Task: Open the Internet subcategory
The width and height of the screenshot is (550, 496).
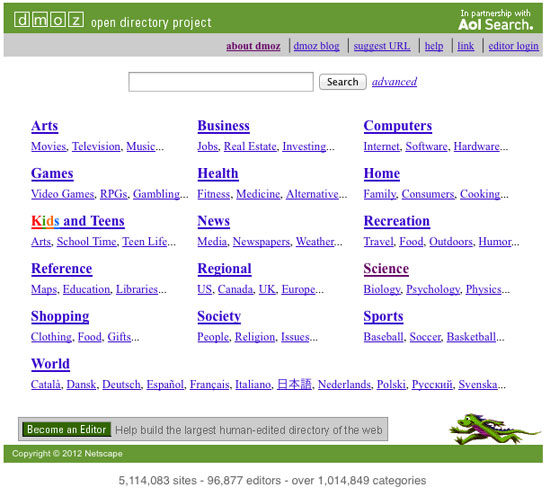Action: tap(381, 146)
